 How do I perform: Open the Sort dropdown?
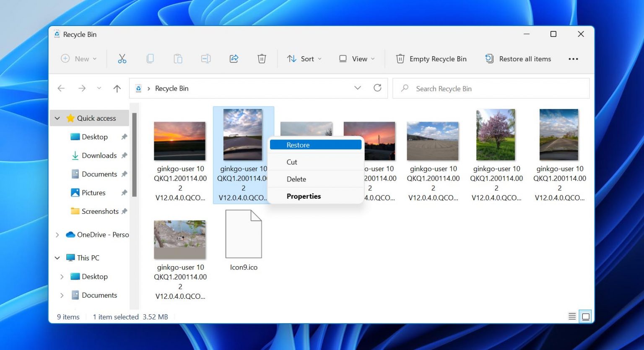pos(304,59)
